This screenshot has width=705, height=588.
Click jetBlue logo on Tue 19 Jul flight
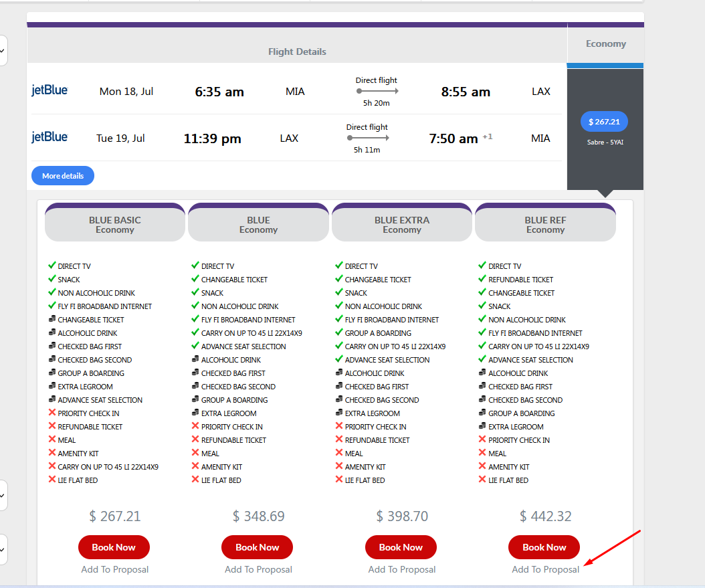49,136
